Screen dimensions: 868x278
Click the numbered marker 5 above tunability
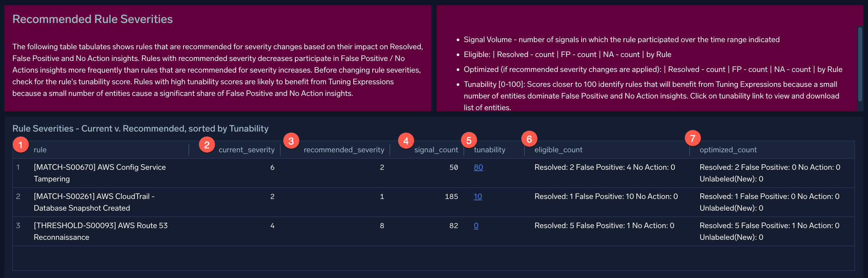click(x=469, y=139)
